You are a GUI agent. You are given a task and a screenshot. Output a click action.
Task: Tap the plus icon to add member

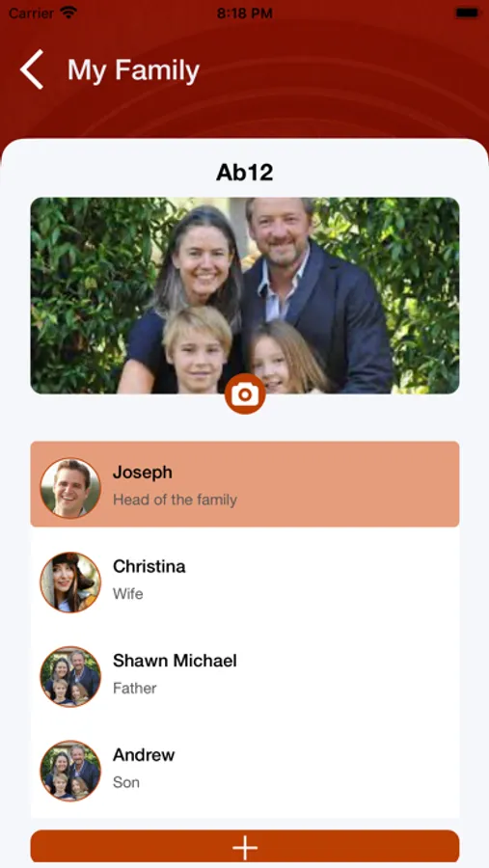click(x=245, y=848)
